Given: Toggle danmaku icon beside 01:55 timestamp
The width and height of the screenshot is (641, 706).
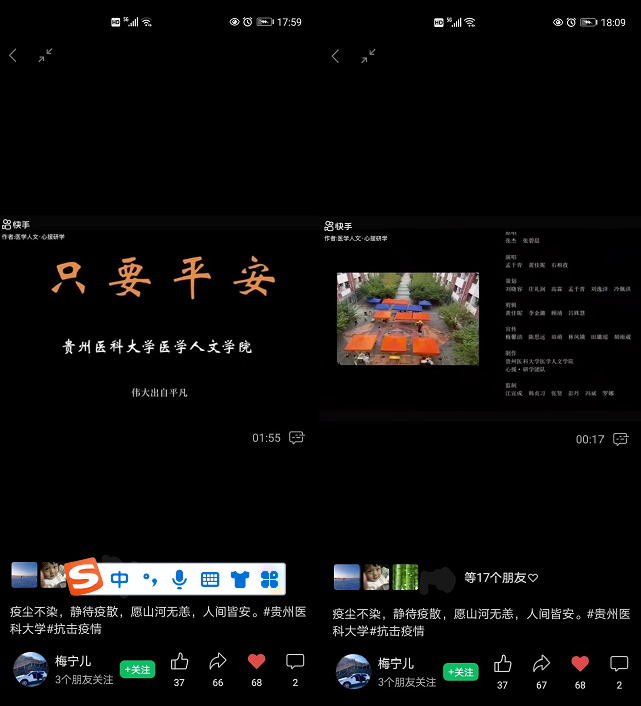Looking at the screenshot, I should tap(296, 438).
